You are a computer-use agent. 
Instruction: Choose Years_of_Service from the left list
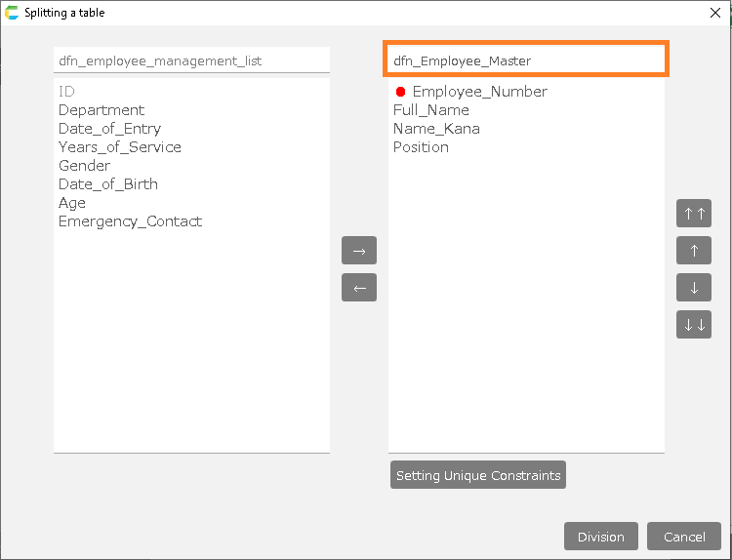(119, 147)
